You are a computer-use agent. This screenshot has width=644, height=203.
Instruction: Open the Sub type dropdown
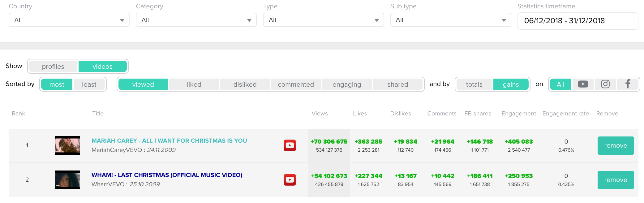pyautogui.click(x=451, y=20)
